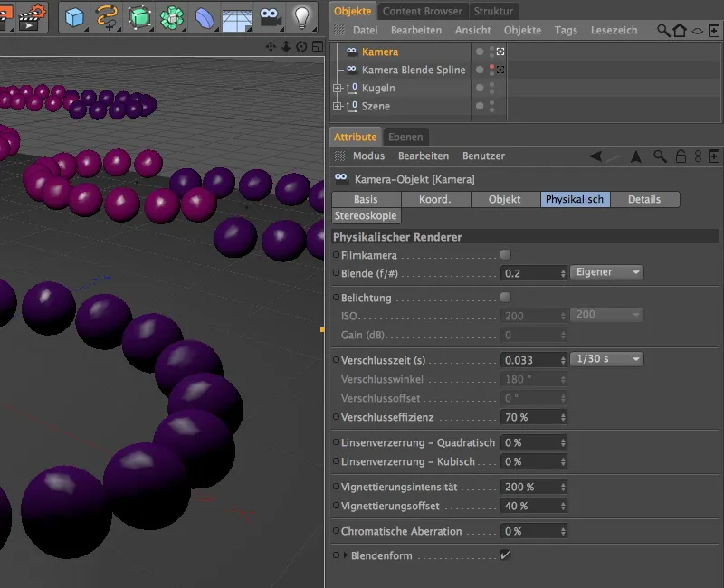724x588 pixels.
Task: Select the Koord. tab button
Action: click(435, 199)
